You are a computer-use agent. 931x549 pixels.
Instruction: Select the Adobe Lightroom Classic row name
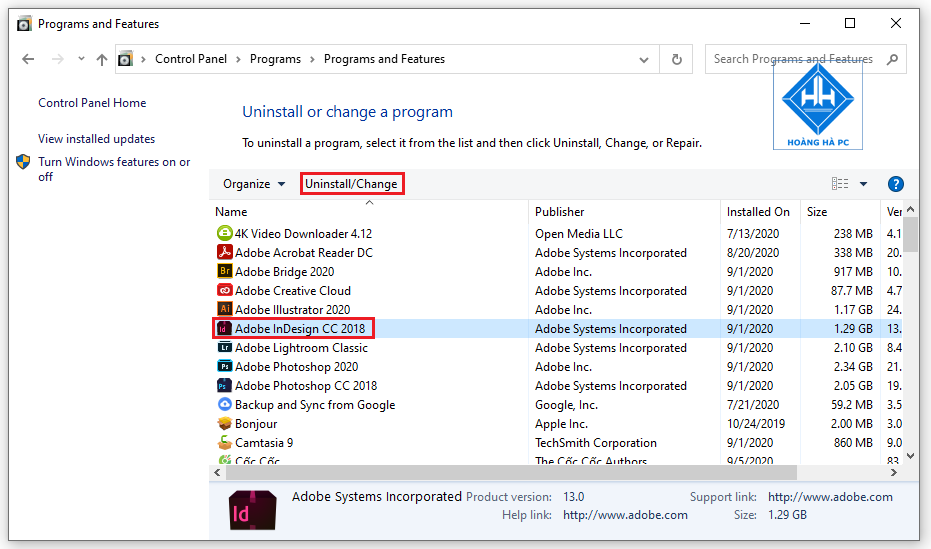click(x=301, y=348)
